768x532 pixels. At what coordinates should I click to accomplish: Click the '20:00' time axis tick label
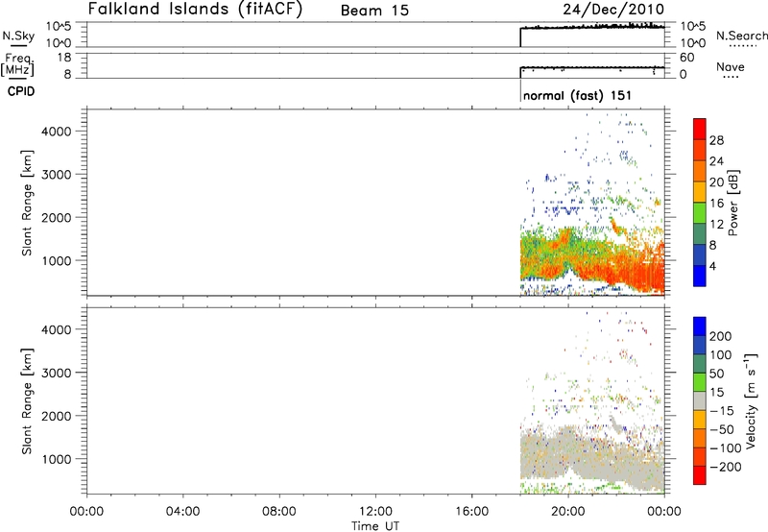coord(568,512)
